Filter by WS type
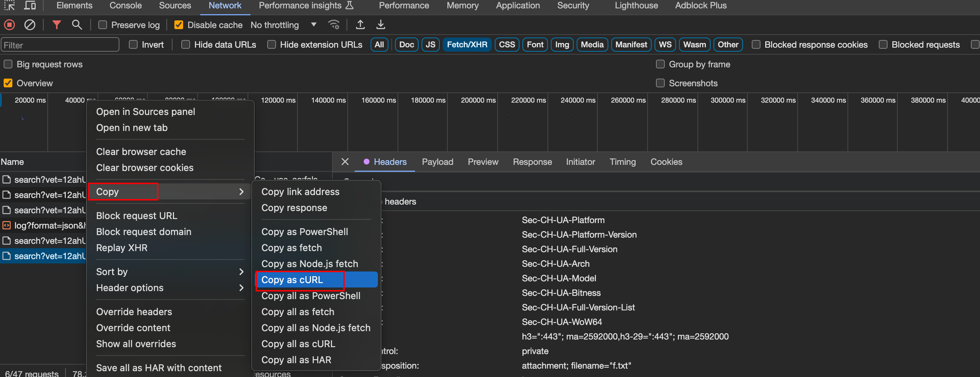980x377 pixels. (665, 44)
